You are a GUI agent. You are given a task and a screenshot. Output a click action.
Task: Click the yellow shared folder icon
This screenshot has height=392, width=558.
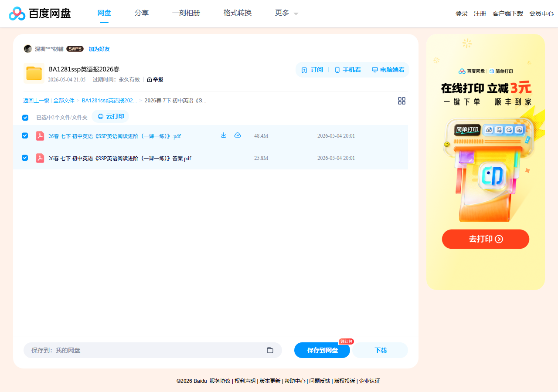point(34,73)
